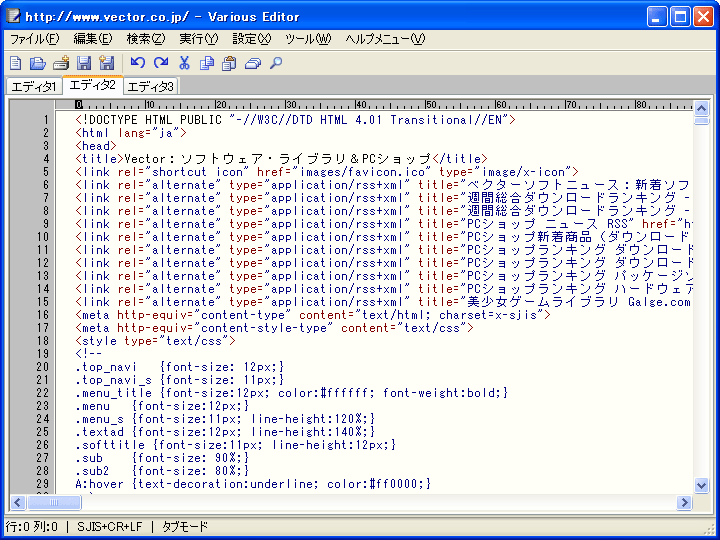Click the SJIS+CR+LF status bar entry
Screen dimensions: 720x540
click(x=110, y=526)
